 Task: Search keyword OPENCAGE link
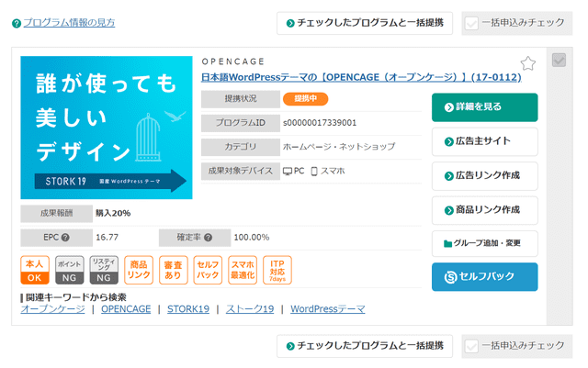click(126, 309)
